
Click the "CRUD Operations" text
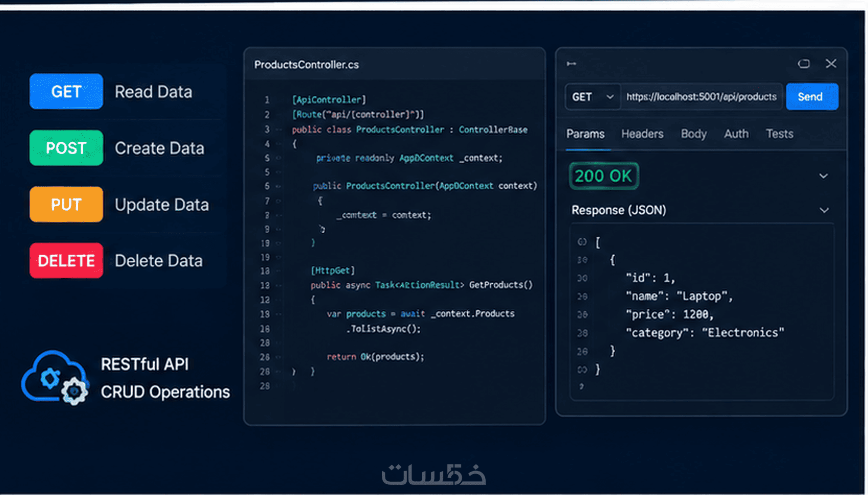point(165,392)
